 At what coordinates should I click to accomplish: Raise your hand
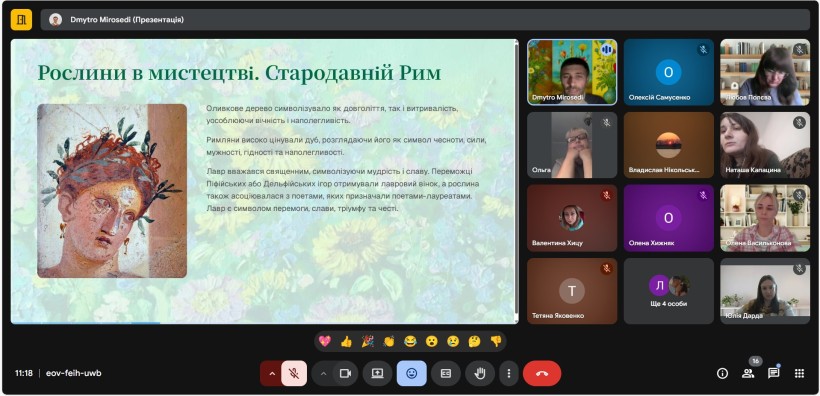480,374
